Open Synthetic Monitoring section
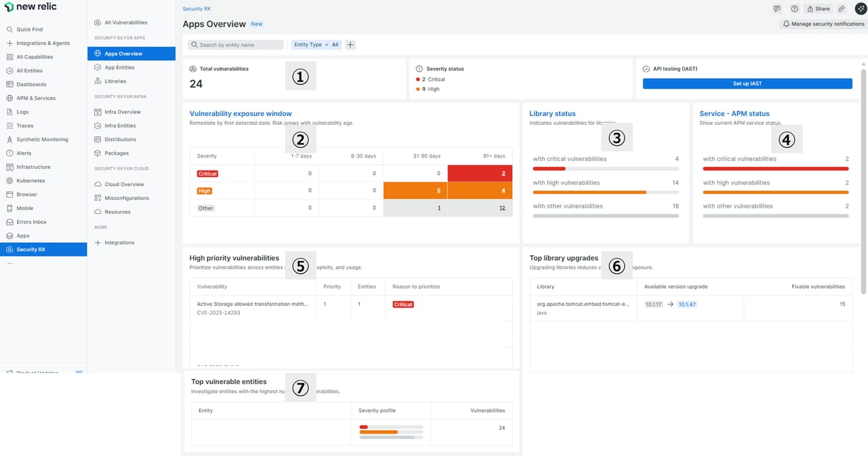This screenshot has height=456, width=868. 42,140
